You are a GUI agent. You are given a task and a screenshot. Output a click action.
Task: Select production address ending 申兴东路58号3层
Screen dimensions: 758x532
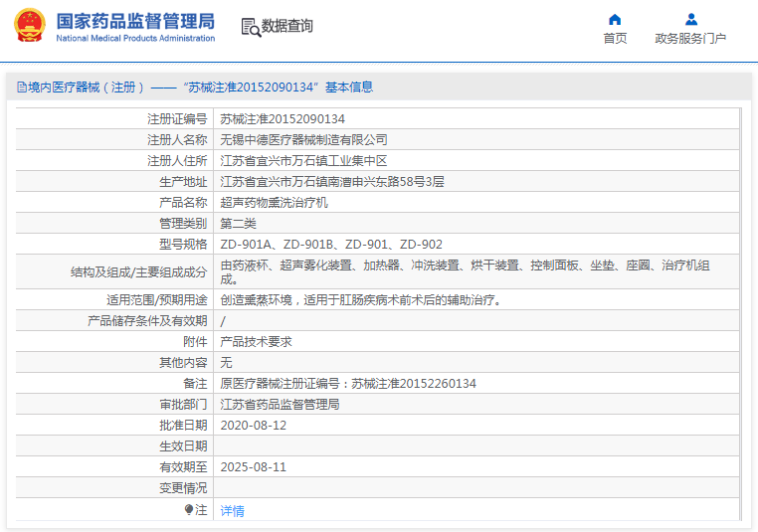pos(332,182)
